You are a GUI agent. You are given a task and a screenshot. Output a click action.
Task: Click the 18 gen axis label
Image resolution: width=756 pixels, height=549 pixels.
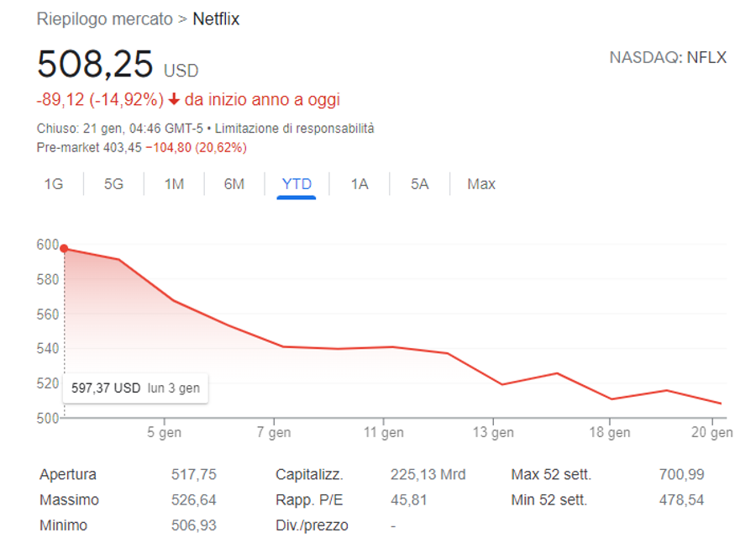point(610,432)
